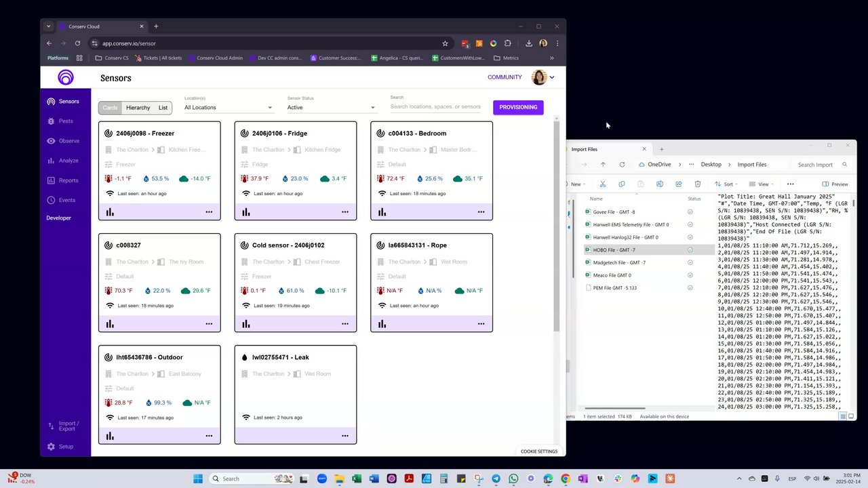The image size is (868, 488).
Task: Click the PROVISIONING button
Action: [x=518, y=107]
